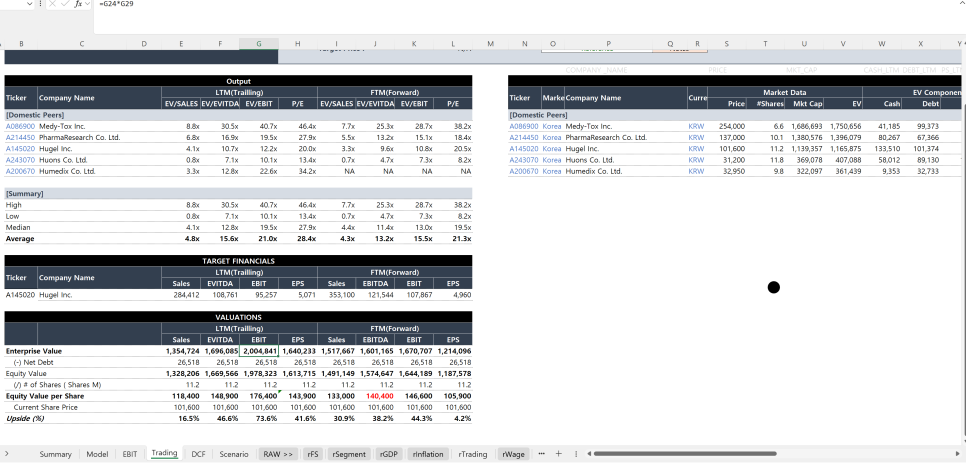Switch to the rTrading sheet tab
This screenshot has height=463, width=966.
473,454
